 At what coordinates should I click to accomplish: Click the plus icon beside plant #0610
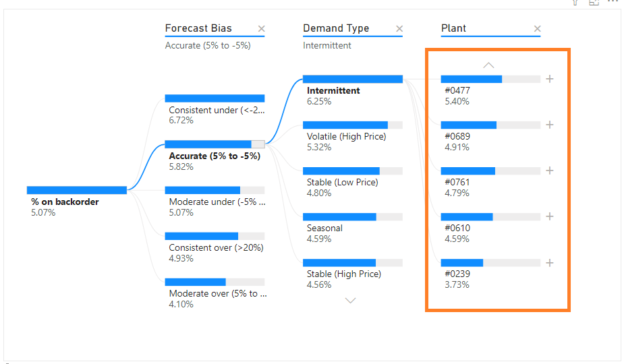(x=550, y=216)
